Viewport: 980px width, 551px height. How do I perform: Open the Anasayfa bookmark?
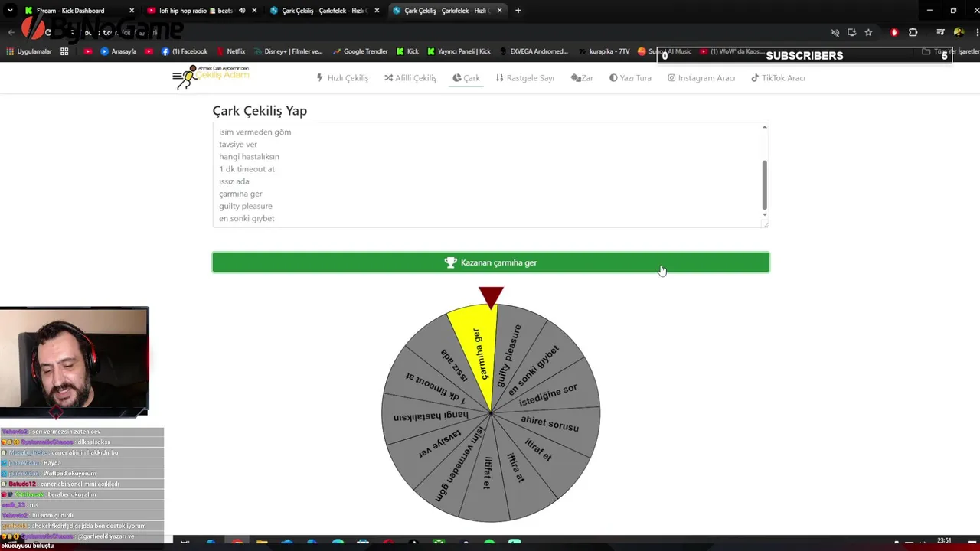(x=118, y=51)
